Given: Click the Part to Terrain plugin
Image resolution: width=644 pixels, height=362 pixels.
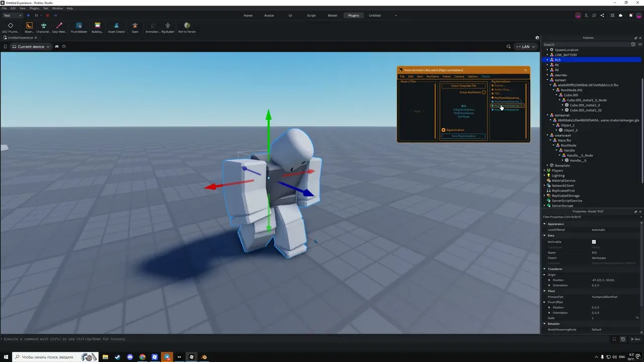Looking at the screenshot, I should 187,27.
